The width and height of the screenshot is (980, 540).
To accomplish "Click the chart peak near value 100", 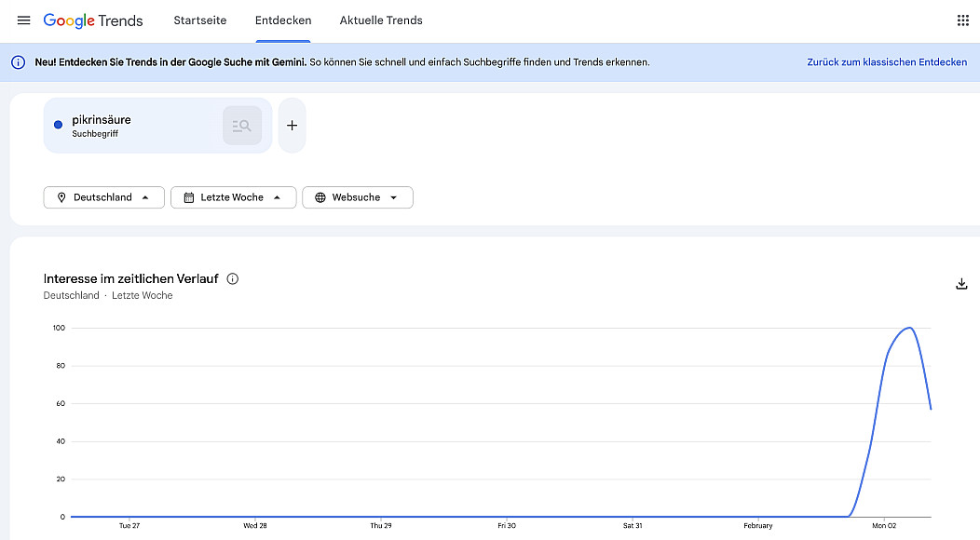I will point(909,328).
